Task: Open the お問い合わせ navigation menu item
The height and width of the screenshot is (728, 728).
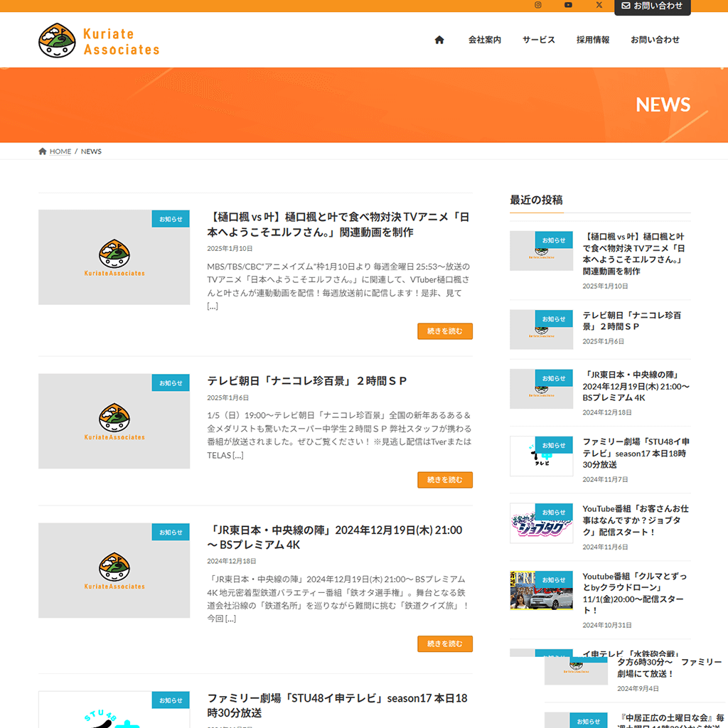Action: pos(655,40)
